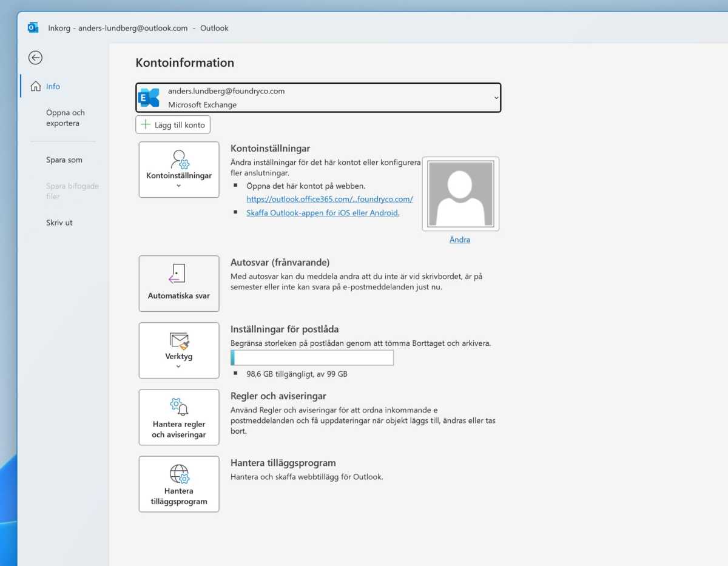Screen dimensions: 728x566
Task: Expand the Verktyg button chevron
Action: point(179,366)
